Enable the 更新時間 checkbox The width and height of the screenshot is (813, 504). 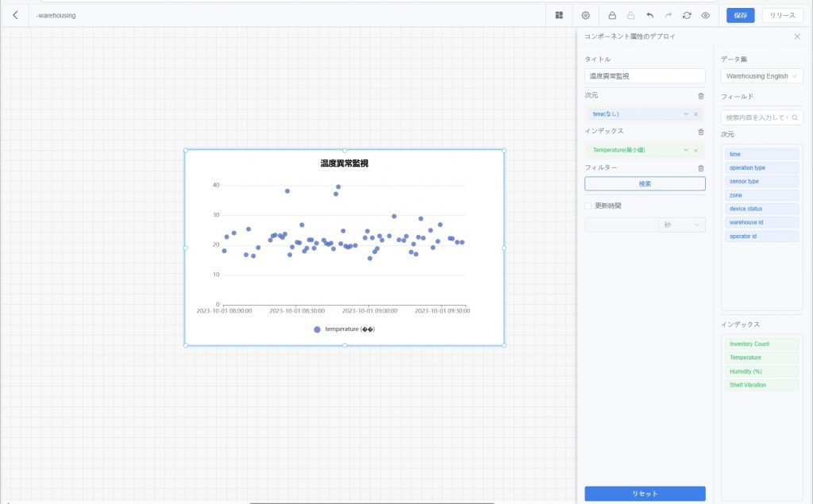point(588,206)
